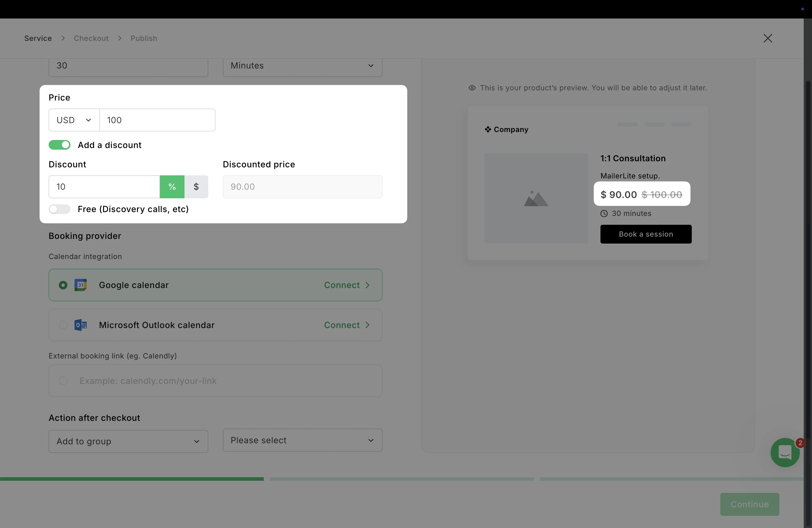The image size is (812, 528).
Task: Click the image placeholder icon in preview
Action: 536,199
